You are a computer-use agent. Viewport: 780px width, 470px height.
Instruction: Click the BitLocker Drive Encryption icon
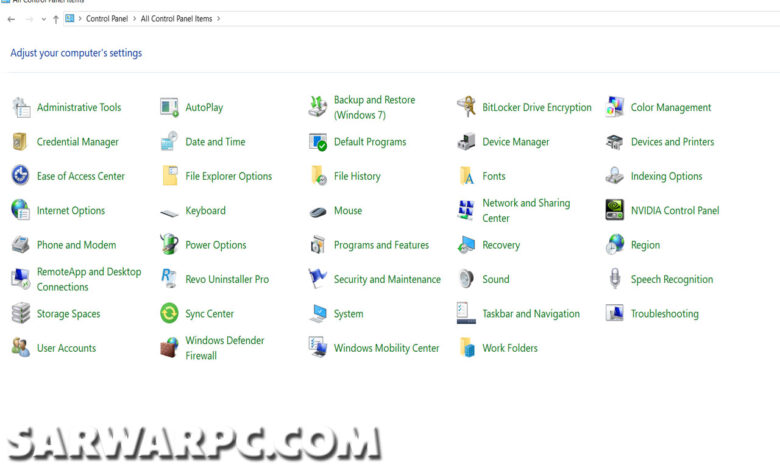(466, 107)
